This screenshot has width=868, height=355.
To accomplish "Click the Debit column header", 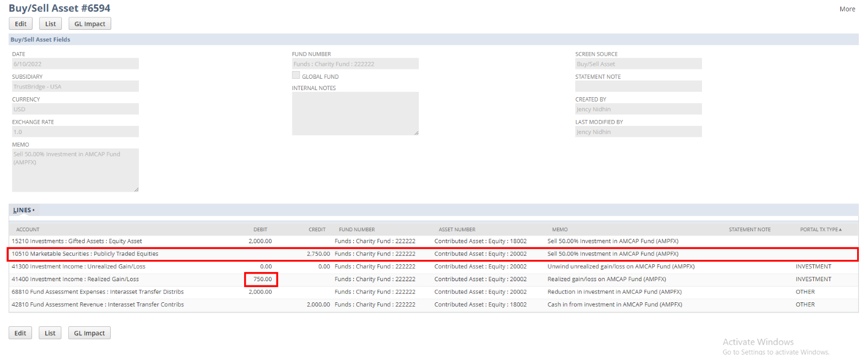I will (x=260, y=230).
